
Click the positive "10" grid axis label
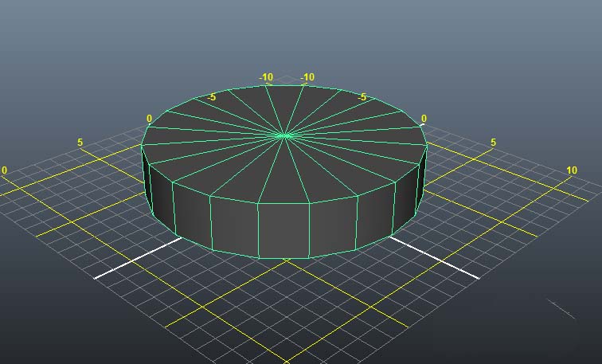(572, 170)
